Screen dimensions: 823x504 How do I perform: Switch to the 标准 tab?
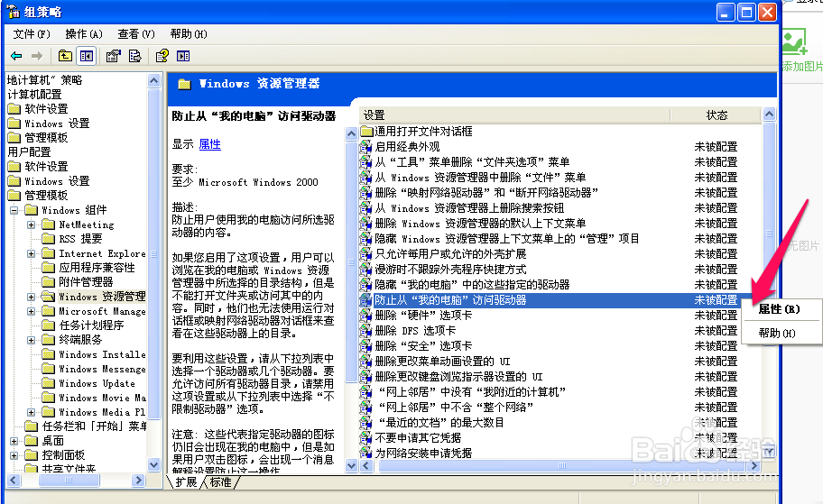point(220,481)
